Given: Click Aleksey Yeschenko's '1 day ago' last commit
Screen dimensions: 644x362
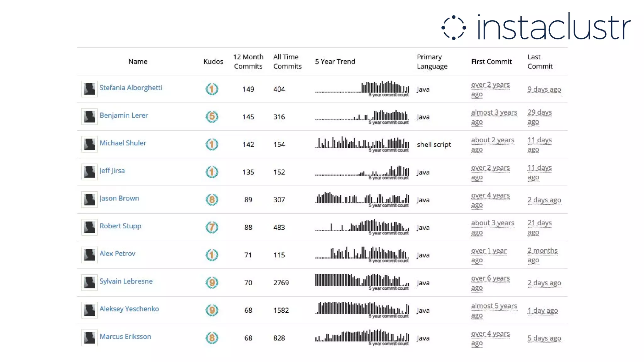Looking at the screenshot, I should 542,310.
